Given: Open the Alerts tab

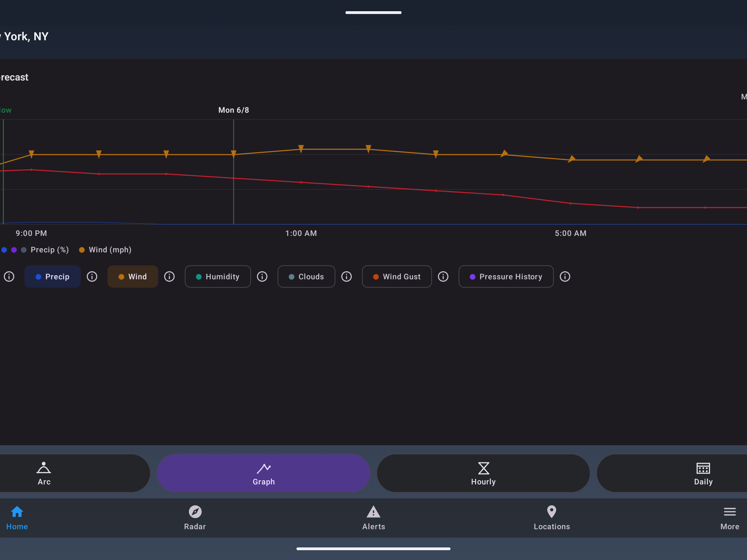Looking at the screenshot, I should 373,518.
